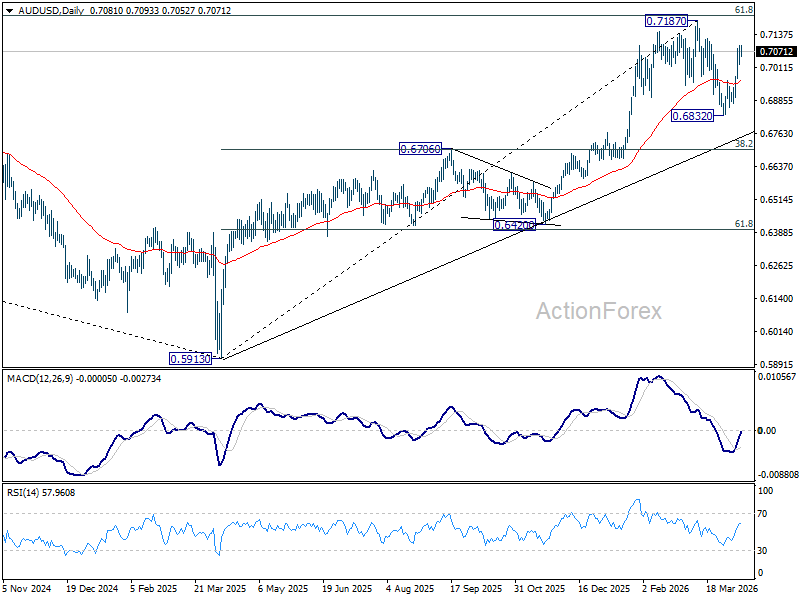Click the AUDUSD,Daily symbol title
This screenshot has width=800, height=600.
pyautogui.click(x=51, y=10)
